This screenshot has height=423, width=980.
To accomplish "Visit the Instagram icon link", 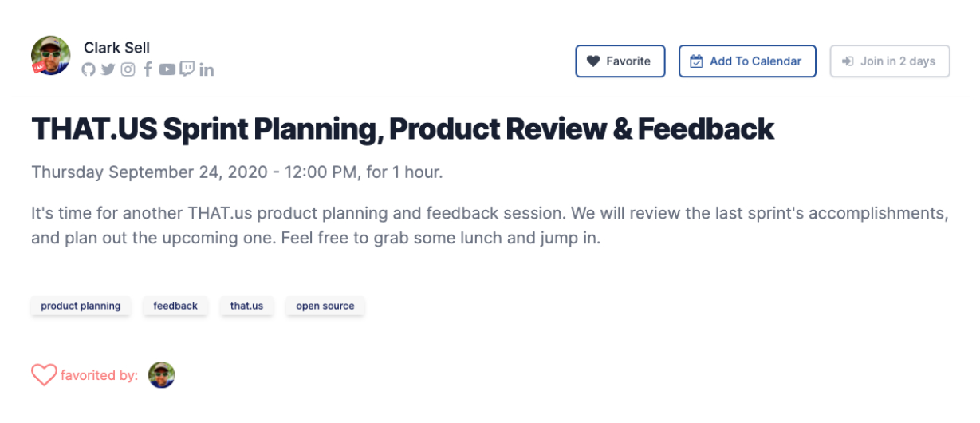I will coord(128,69).
